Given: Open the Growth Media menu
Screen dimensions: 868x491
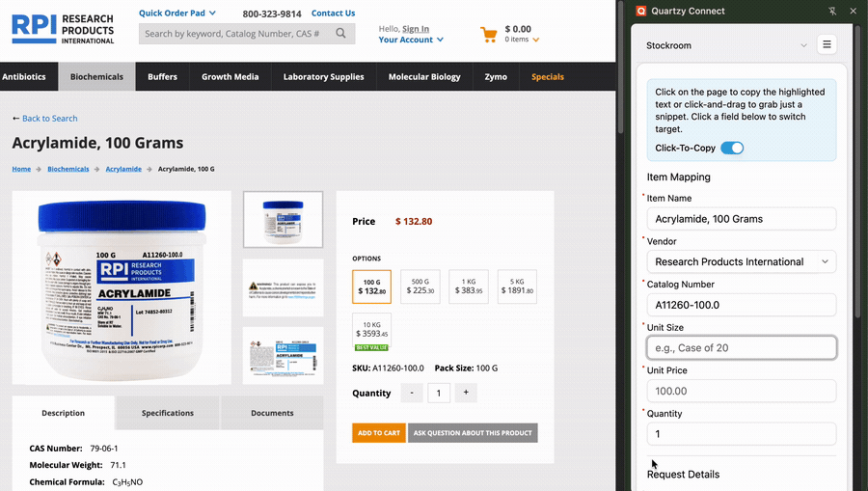Looking at the screenshot, I should (230, 76).
